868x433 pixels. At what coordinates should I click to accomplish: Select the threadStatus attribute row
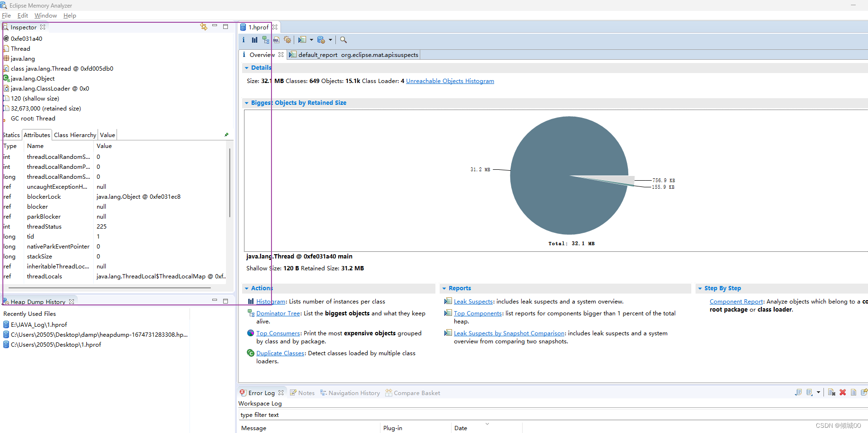pos(114,227)
